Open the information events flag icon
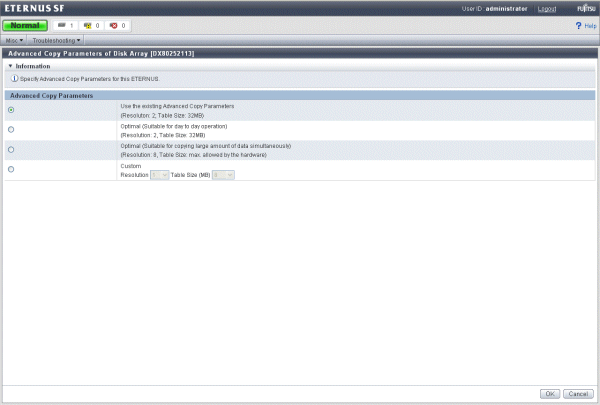Viewport: 600px width, 405px height. click(x=62, y=25)
